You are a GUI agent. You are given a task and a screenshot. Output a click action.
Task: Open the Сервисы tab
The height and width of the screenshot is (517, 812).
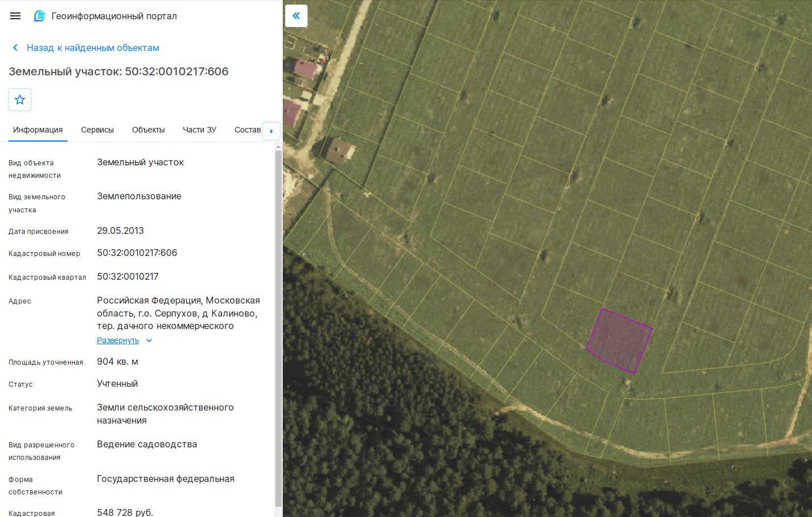click(97, 130)
